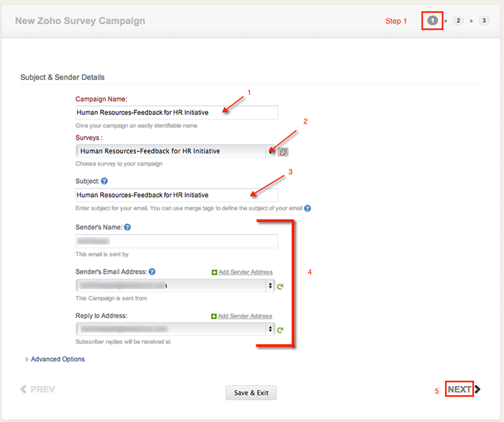The width and height of the screenshot is (504, 422).
Task: Click into the Campaign Name field
Action: [176, 112]
